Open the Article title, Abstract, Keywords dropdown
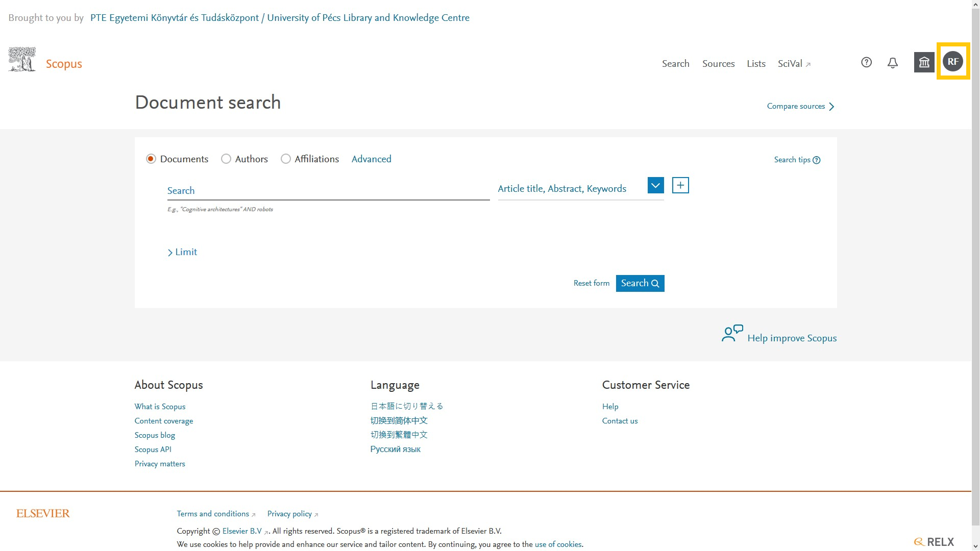 click(x=655, y=185)
